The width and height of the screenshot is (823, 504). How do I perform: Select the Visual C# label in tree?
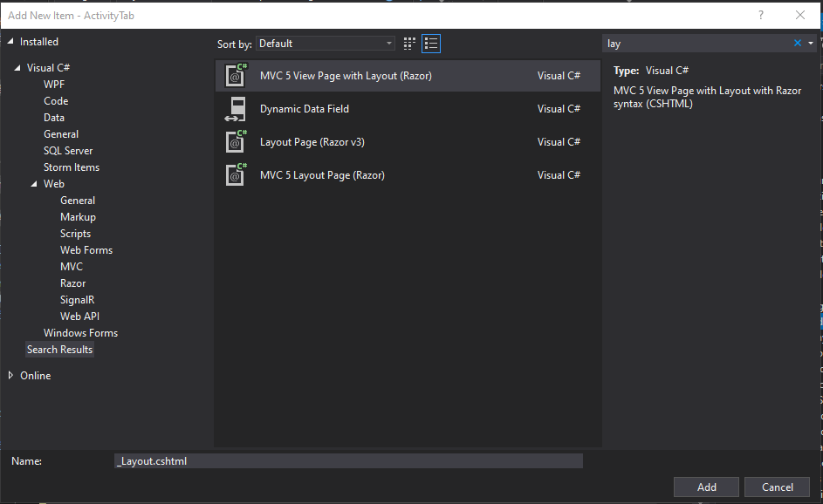tap(48, 68)
